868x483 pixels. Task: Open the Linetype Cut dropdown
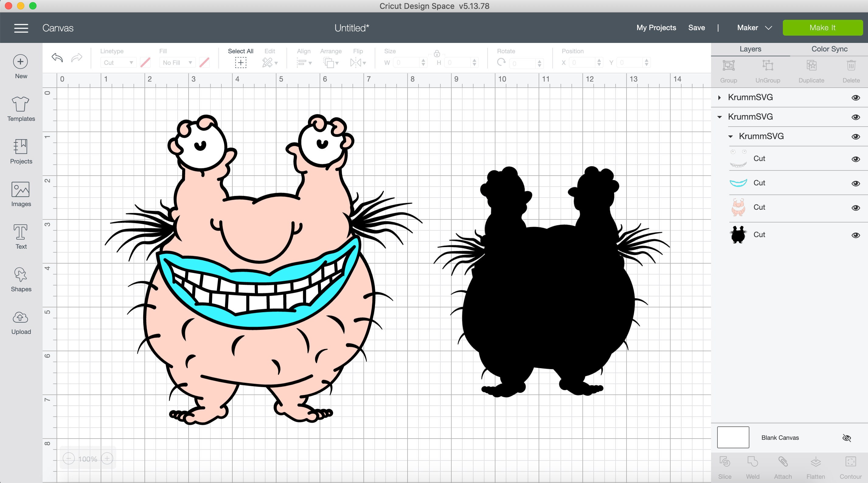(118, 62)
